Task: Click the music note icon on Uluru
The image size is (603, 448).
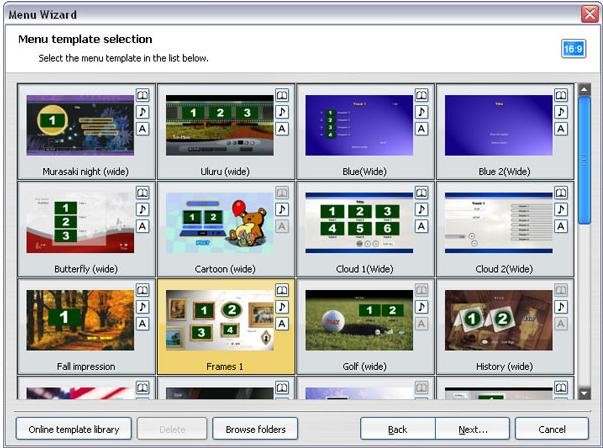Action: 282,112
